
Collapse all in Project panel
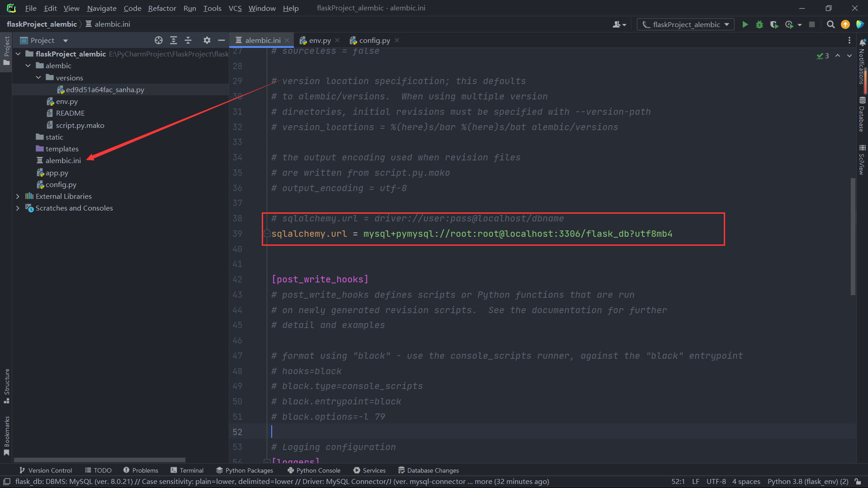188,40
